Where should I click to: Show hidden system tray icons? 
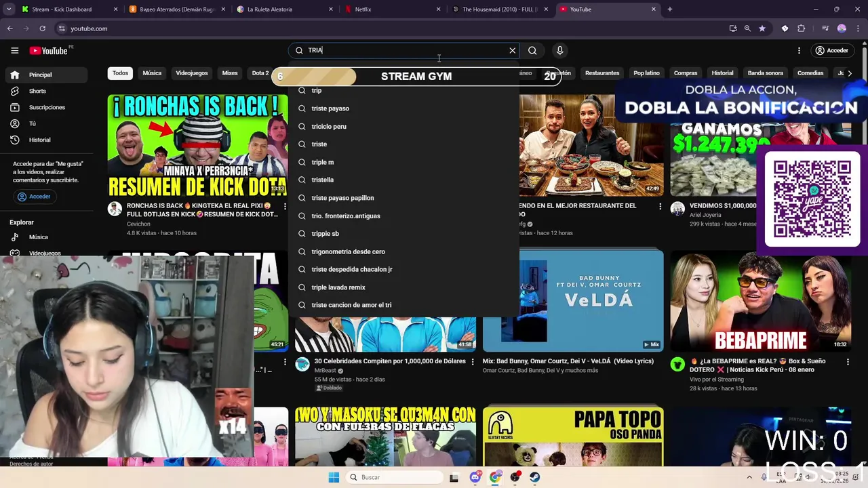[x=749, y=477]
